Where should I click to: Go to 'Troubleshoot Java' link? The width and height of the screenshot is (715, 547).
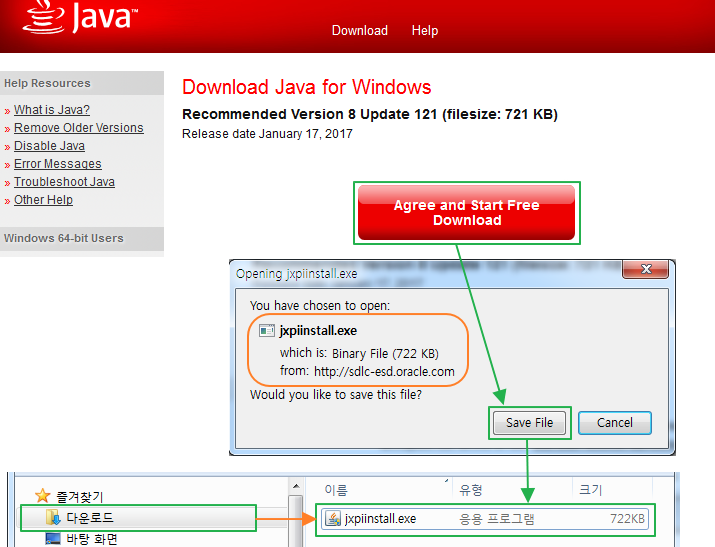point(64,182)
